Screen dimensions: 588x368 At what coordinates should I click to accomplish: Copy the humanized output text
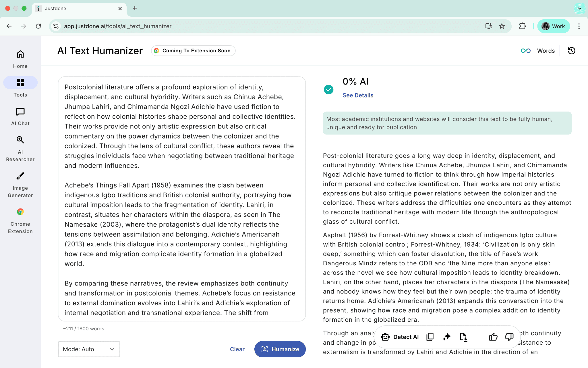430,337
